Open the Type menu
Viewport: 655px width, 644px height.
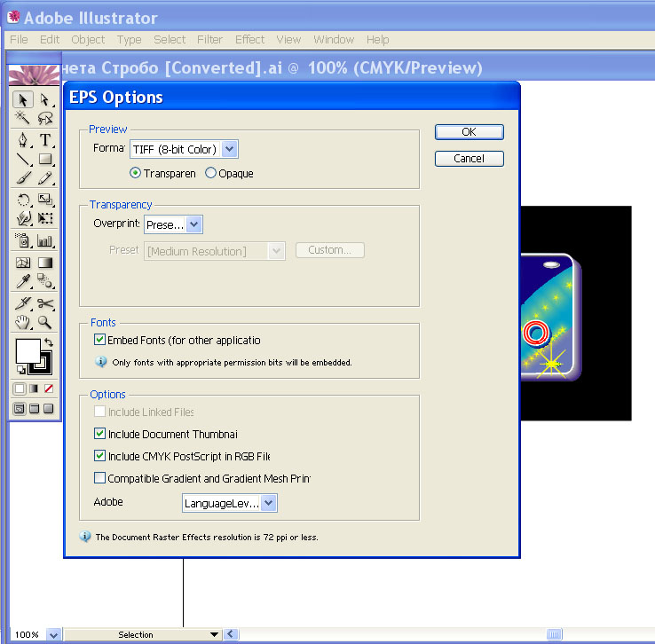129,40
